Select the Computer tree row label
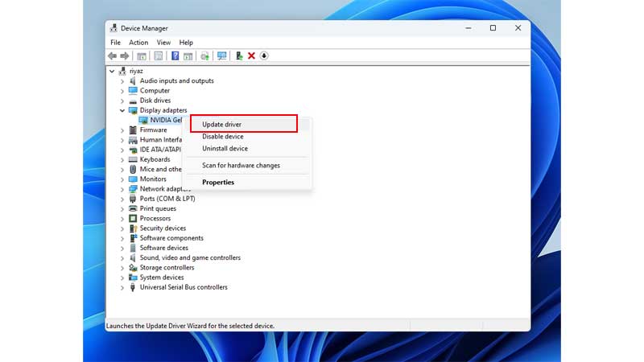 click(155, 91)
